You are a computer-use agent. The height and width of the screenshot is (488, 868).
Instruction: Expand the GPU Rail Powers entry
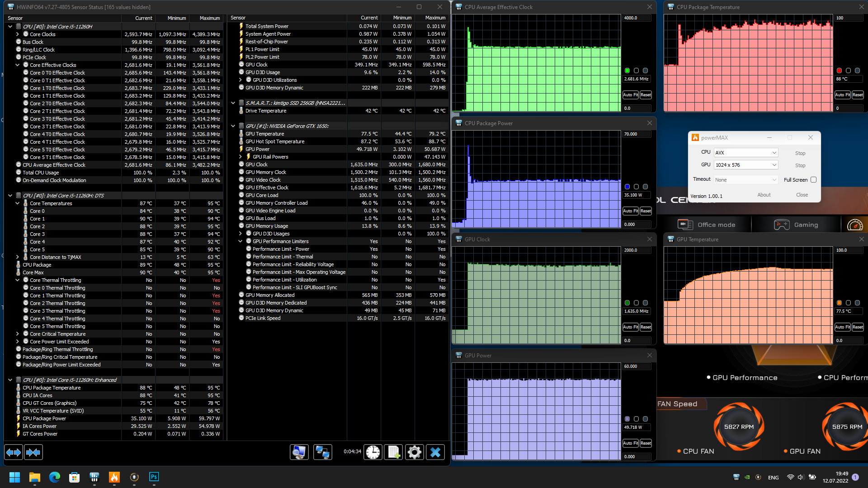[241, 157]
